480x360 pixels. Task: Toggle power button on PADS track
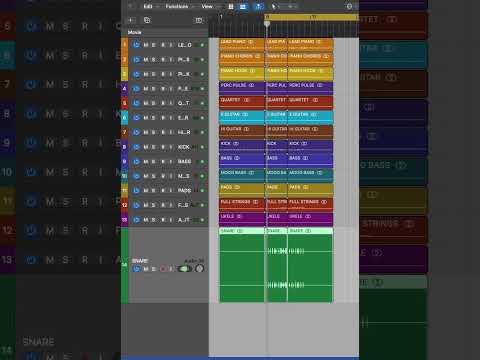click(x=136, y=191)
